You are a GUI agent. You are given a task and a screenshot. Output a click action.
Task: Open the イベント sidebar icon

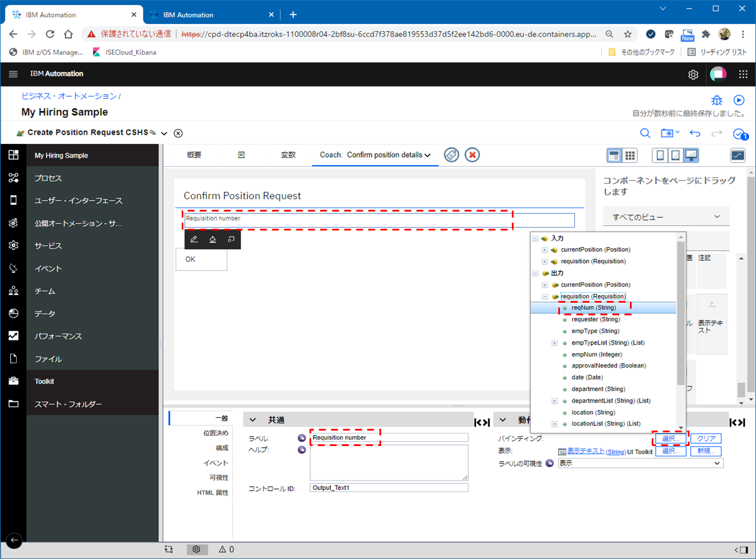13,268
